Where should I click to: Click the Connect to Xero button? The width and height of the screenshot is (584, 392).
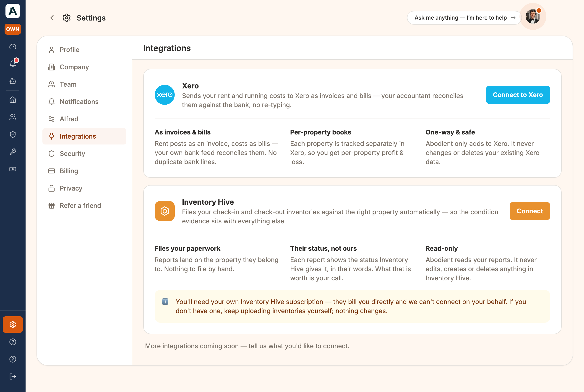[518, 95]
